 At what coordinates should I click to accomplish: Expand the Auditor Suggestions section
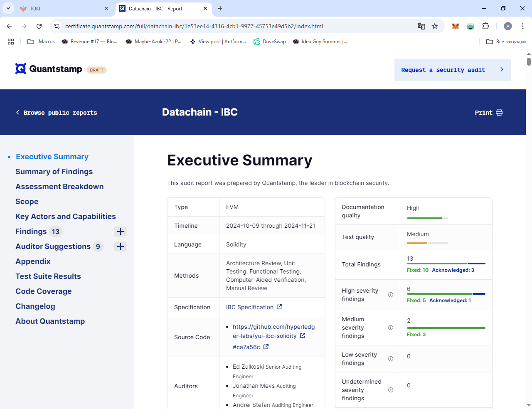[x=121, y=246]
